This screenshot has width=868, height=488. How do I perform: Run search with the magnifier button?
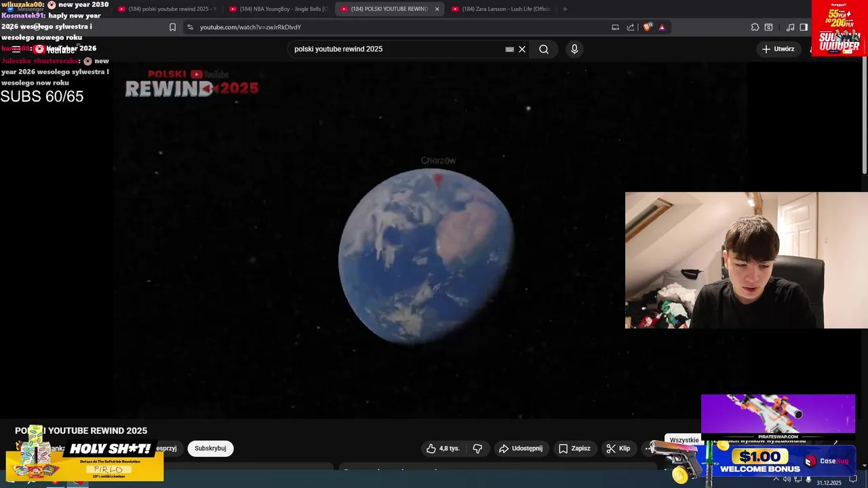point(544,49)
